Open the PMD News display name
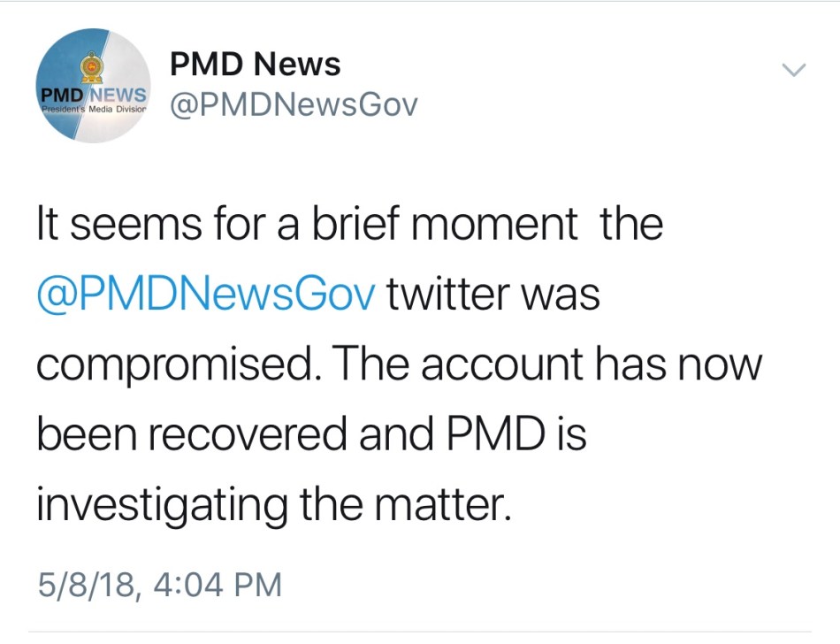The image size is (840, 644). (255, 65)
